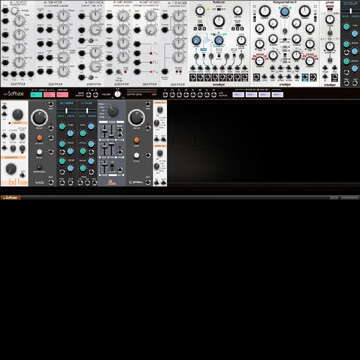Viewport: 360px width, 360px height.
Task: Click the top input jack on the bd1 module
Action: point(5,107)
